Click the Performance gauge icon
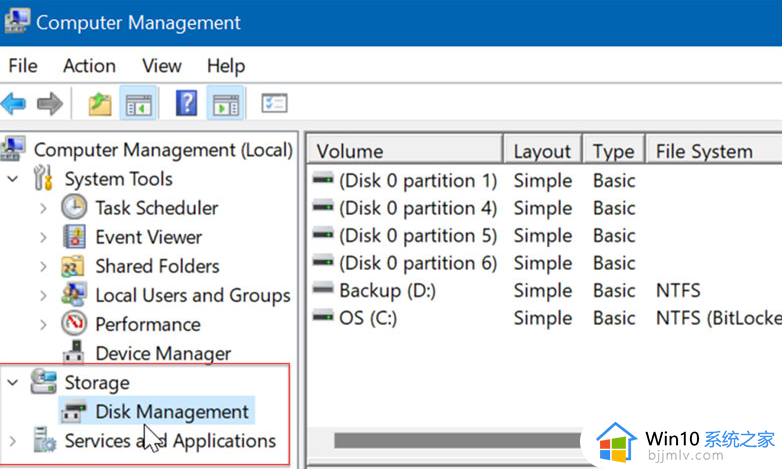Image resolution: width=782 pixels, height=469 pixels. (x=74, y=323)
